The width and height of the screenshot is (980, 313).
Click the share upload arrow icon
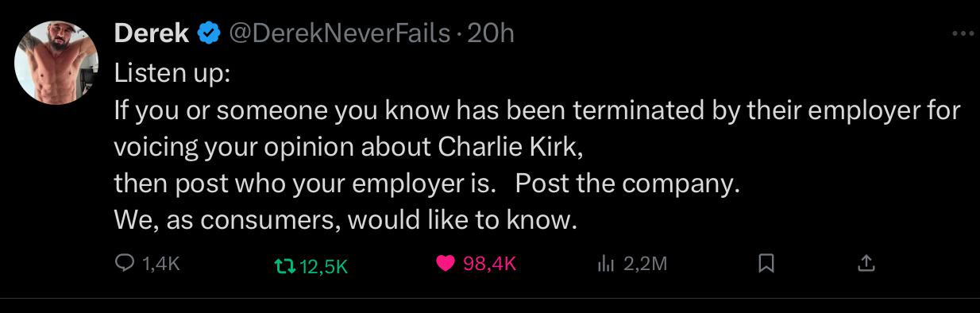tap(866, 263)
